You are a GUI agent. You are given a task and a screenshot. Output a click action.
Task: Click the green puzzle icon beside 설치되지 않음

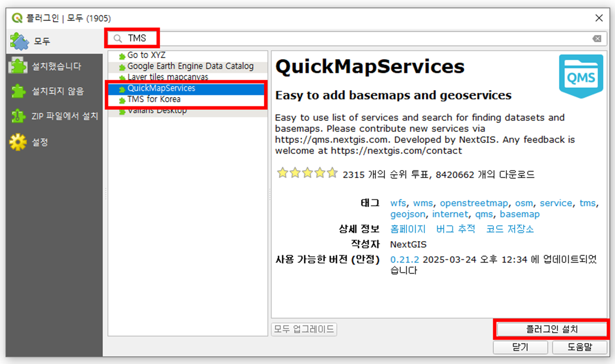click(18, 92)
